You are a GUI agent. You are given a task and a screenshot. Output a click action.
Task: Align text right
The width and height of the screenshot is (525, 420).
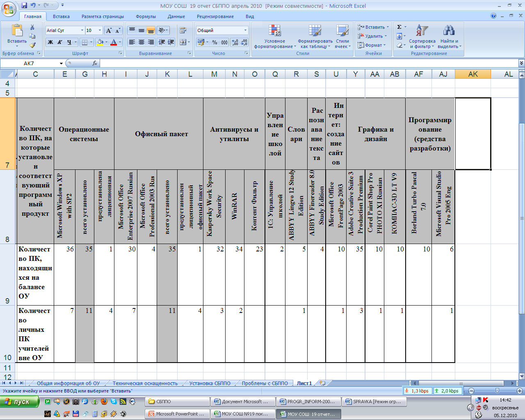(151, 42)
